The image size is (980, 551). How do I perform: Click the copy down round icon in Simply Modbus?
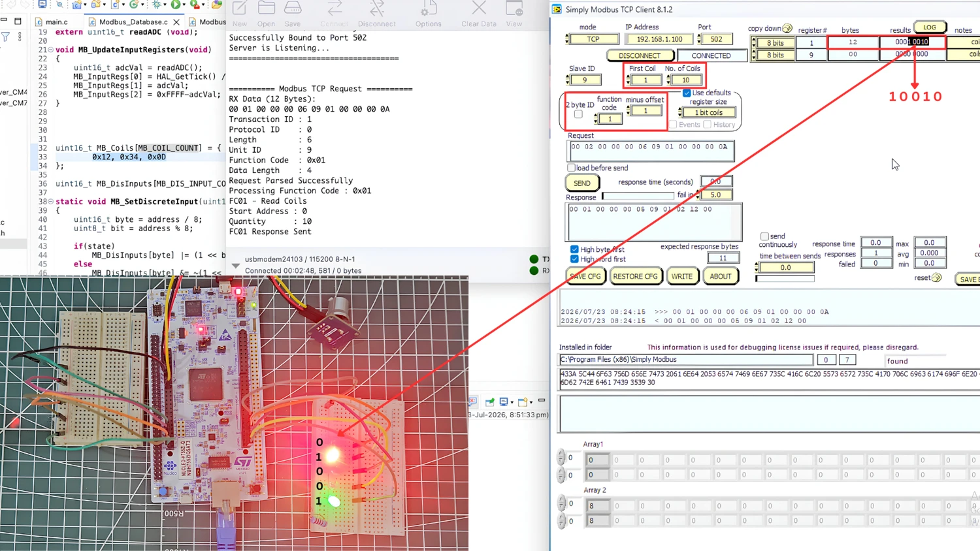787,28
